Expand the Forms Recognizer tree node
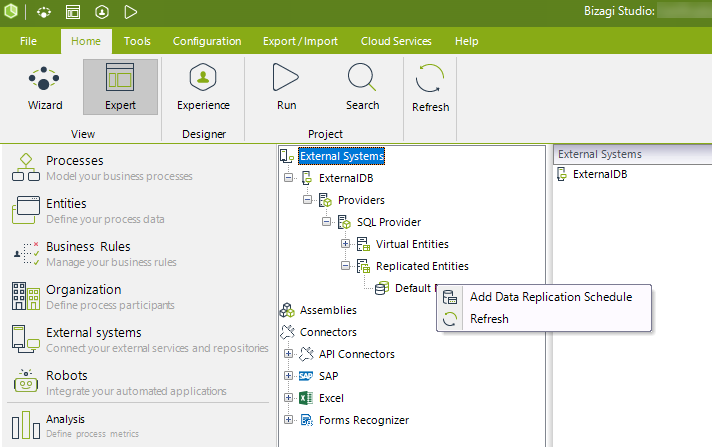 pyautogui.click(x=288, y=419)
